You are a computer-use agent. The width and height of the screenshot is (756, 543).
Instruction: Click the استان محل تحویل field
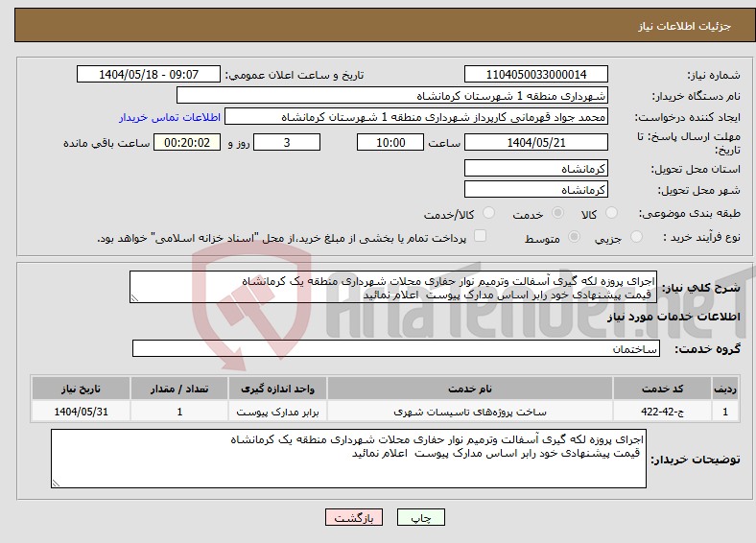535,168
